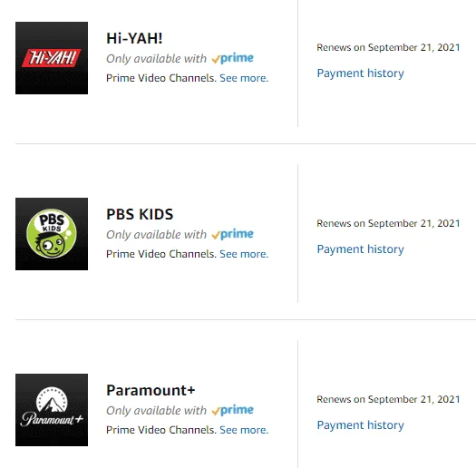This screenshot has height=468, width=476.
Task: Click the PBS KIDS channel logo
Action: [52, 234]
